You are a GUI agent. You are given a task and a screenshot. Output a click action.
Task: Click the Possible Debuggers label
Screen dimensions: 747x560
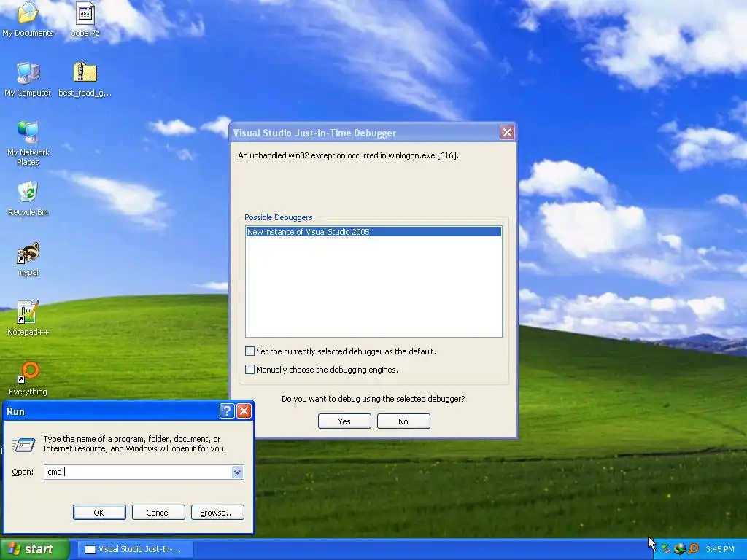pos(279,217)
